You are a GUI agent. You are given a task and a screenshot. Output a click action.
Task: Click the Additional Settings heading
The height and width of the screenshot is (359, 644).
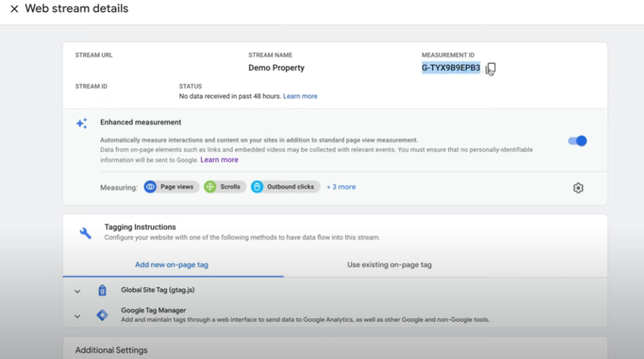111,350
